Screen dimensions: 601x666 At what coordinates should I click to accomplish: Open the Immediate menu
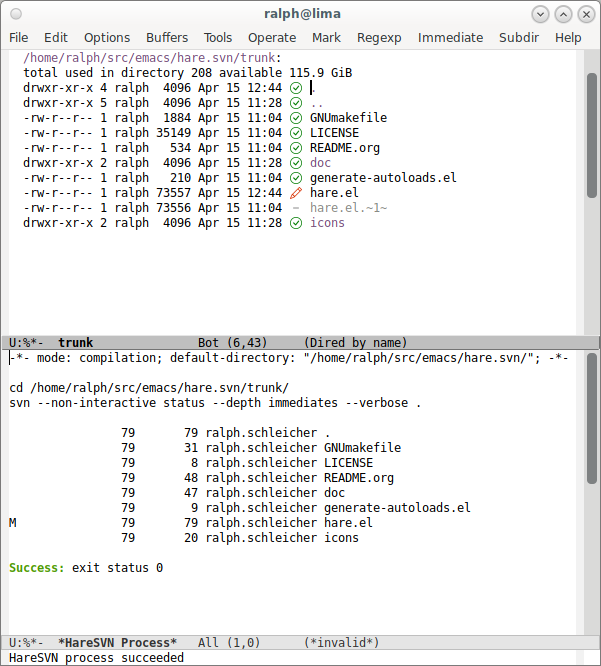click(450, 38)
